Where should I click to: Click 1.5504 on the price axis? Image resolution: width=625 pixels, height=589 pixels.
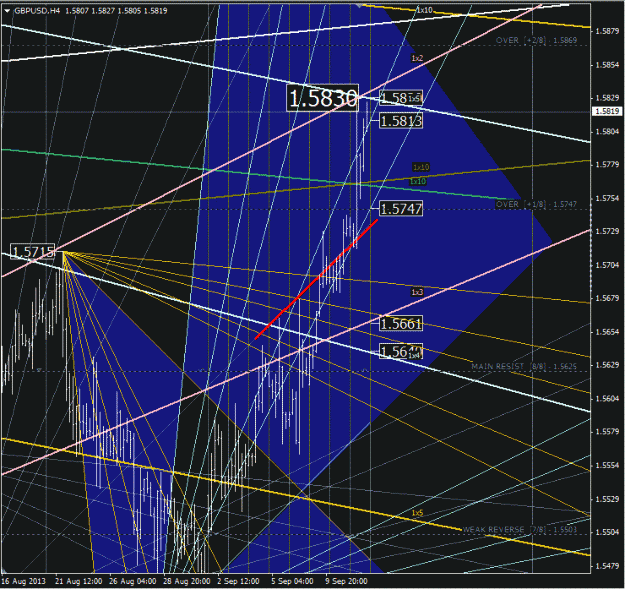(x=607, y=532)
